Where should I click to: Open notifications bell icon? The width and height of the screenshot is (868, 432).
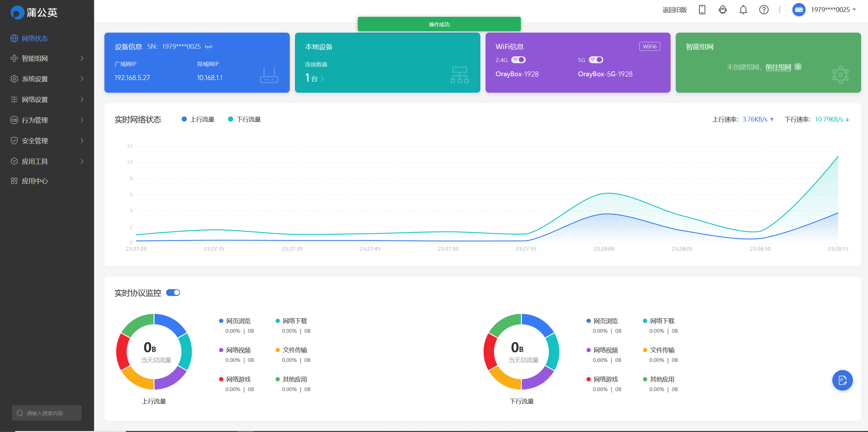coord(743,10)
